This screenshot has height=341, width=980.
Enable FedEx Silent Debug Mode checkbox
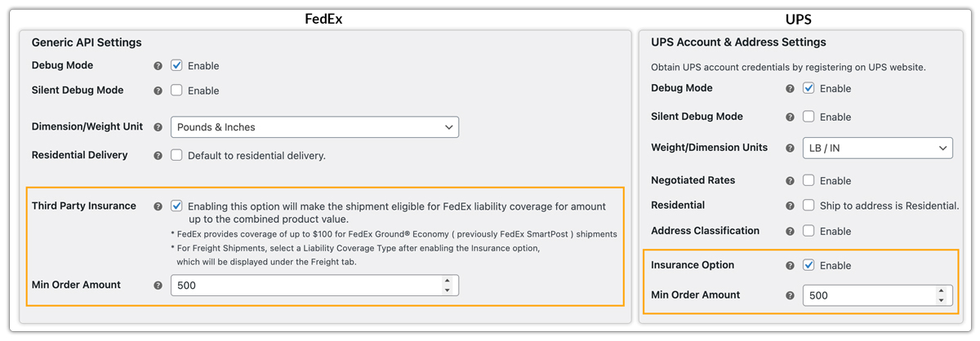[176, 91]
